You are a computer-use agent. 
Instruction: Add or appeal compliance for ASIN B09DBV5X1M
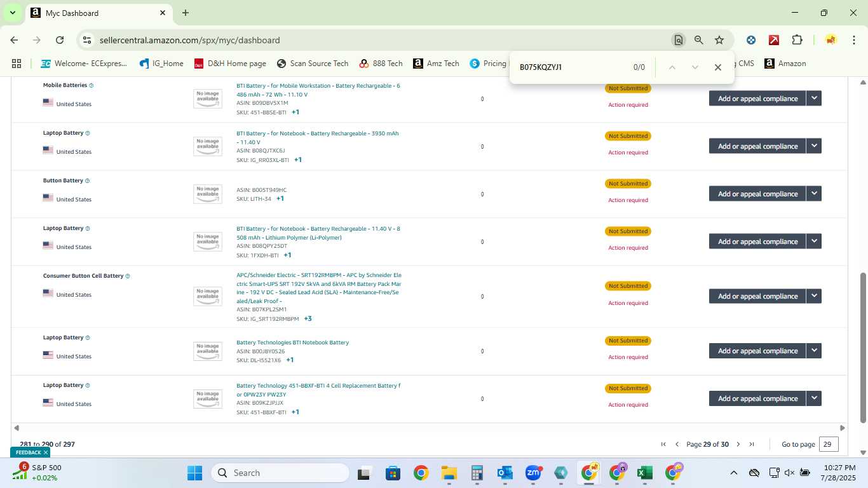pyautogui.click(x=757, y=98)
